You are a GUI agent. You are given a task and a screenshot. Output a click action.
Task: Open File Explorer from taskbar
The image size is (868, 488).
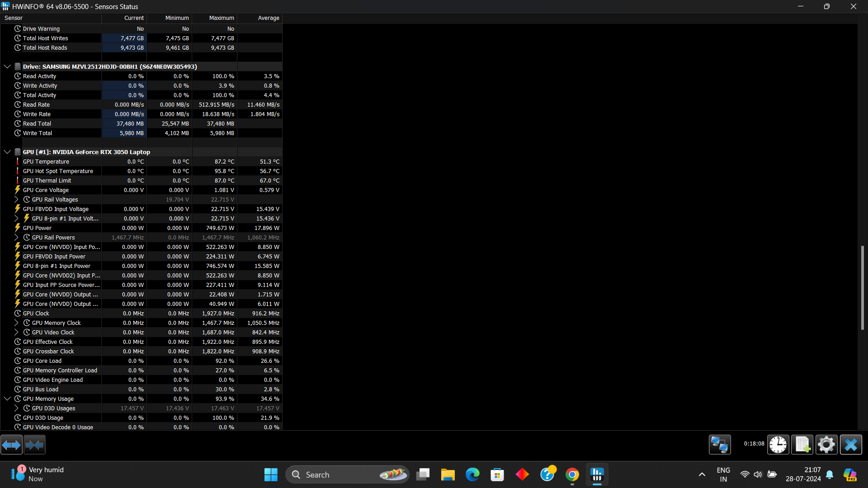[x=448, y=475]
